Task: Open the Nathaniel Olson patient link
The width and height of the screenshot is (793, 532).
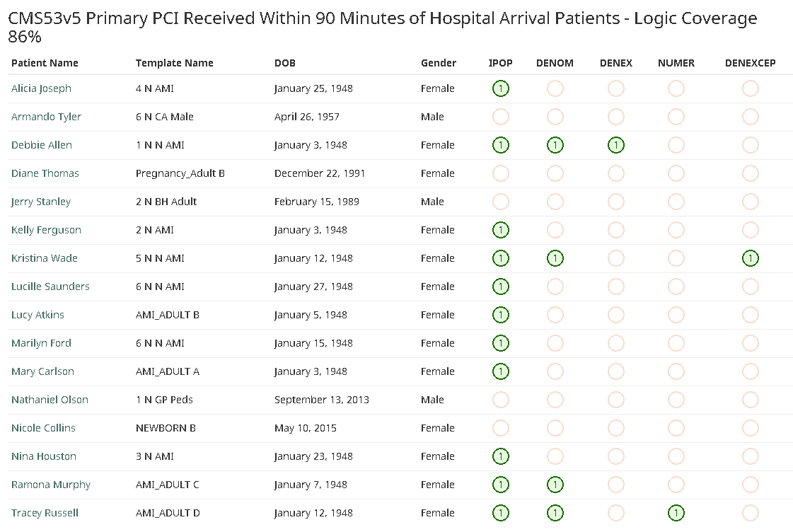Action: [x=50, y=400]
